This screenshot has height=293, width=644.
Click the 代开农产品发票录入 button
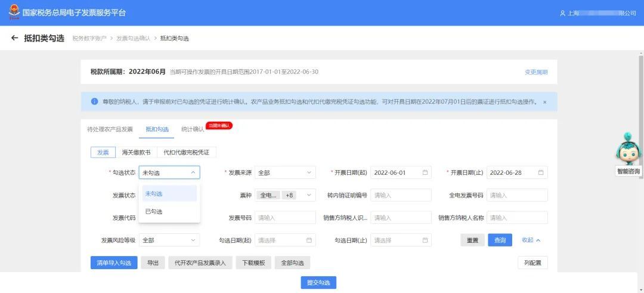tap(200, 263)
